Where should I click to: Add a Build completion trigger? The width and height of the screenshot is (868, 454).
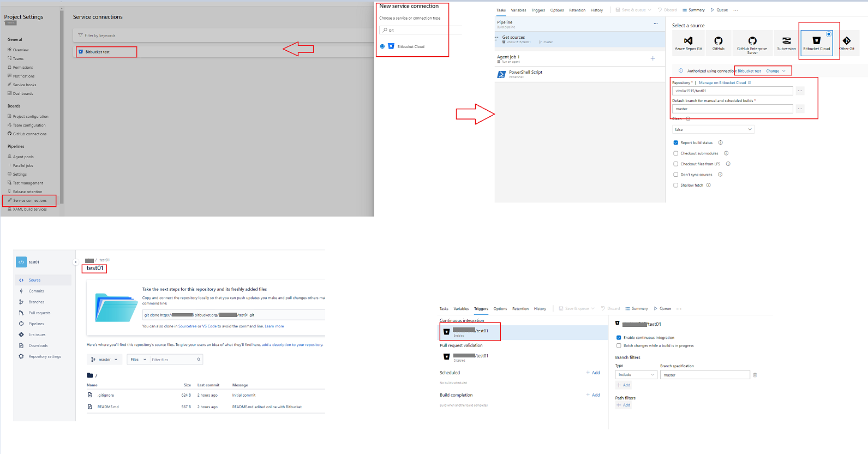point(593,395)
